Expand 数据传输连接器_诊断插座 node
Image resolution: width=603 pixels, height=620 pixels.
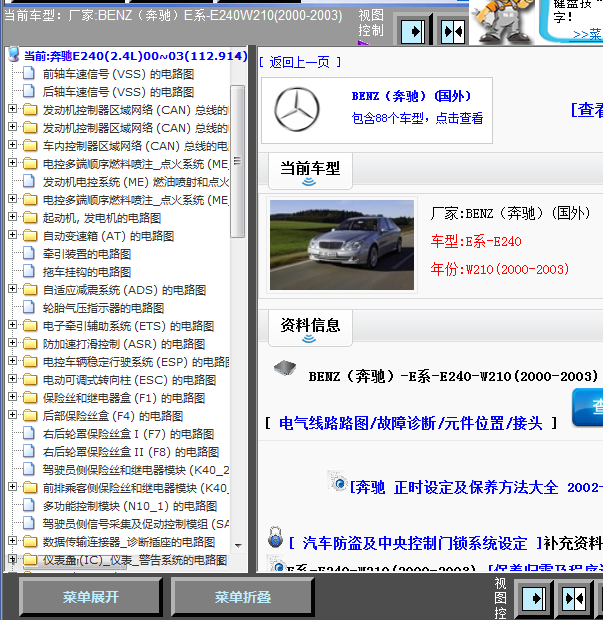click(x=12, y=541)
